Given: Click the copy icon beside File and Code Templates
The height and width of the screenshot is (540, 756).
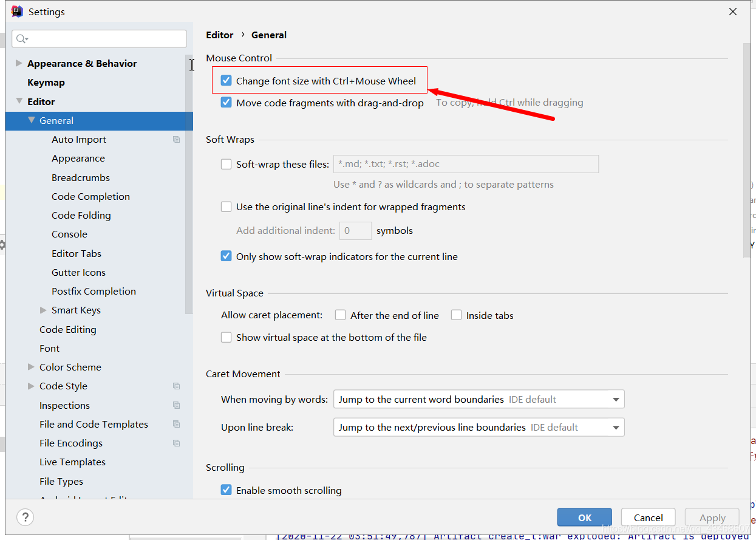Looking at the screenshot, I should (x=176, y=424).
